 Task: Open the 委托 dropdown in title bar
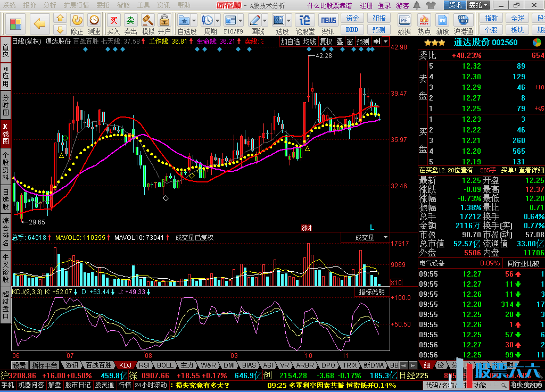(478, 5)
